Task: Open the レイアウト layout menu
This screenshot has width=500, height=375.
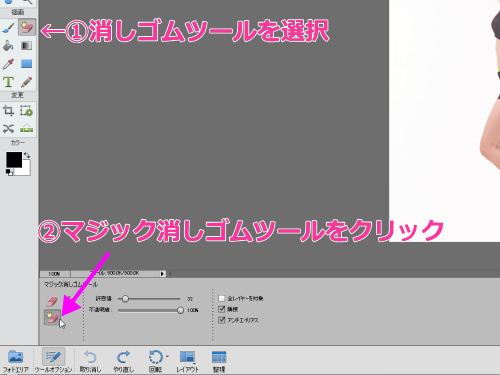Action: pyautogui.click(x=187, y=361)
